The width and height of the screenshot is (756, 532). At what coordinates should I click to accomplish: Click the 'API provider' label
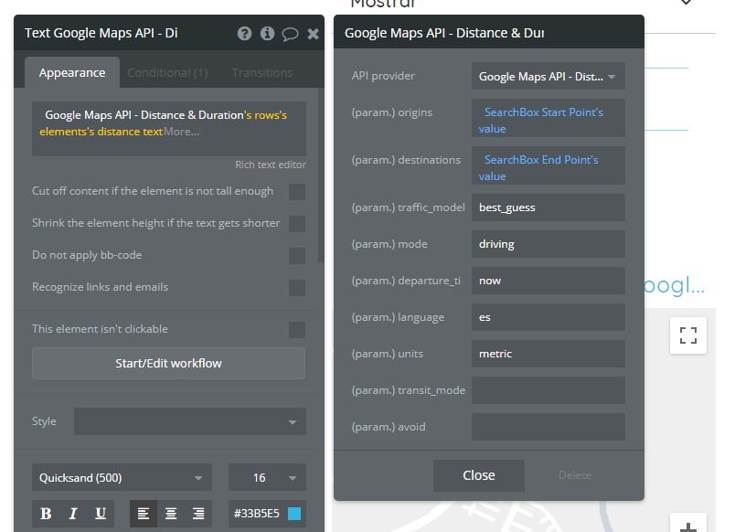pyautogui.click(x=383, y=76)
